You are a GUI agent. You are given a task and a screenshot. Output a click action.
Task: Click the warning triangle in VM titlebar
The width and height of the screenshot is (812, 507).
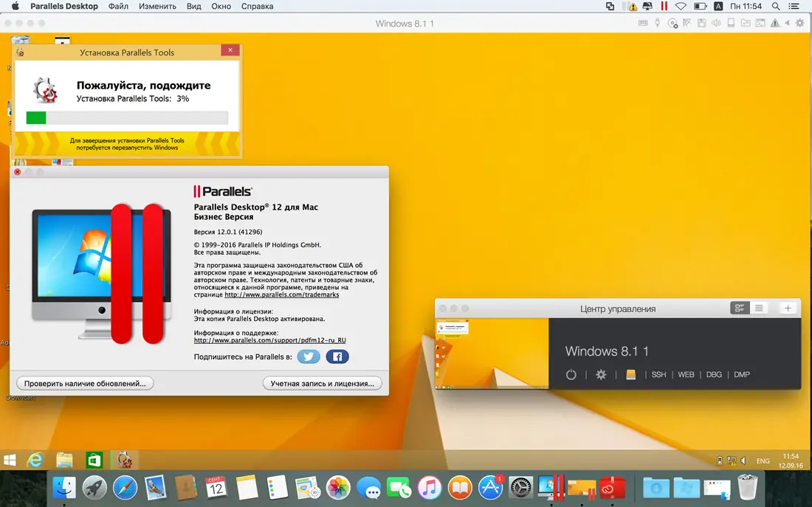click(774, 24)
